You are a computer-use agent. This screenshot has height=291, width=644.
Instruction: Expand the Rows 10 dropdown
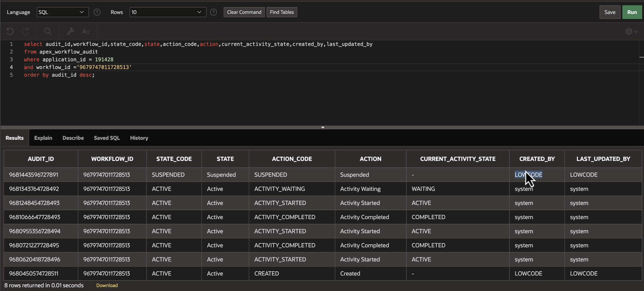pos(167,12)
